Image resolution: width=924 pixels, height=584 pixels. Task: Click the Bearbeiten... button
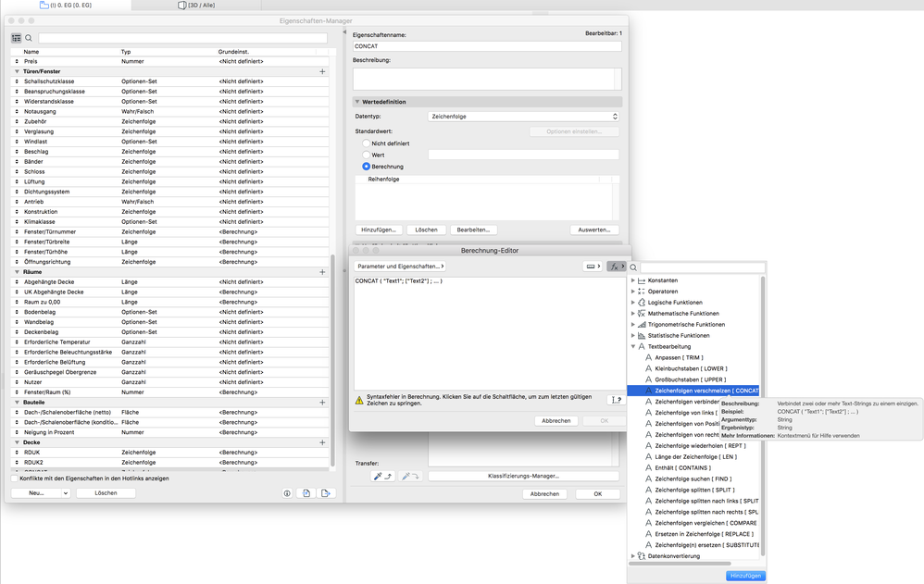click(x=473, y=230)
